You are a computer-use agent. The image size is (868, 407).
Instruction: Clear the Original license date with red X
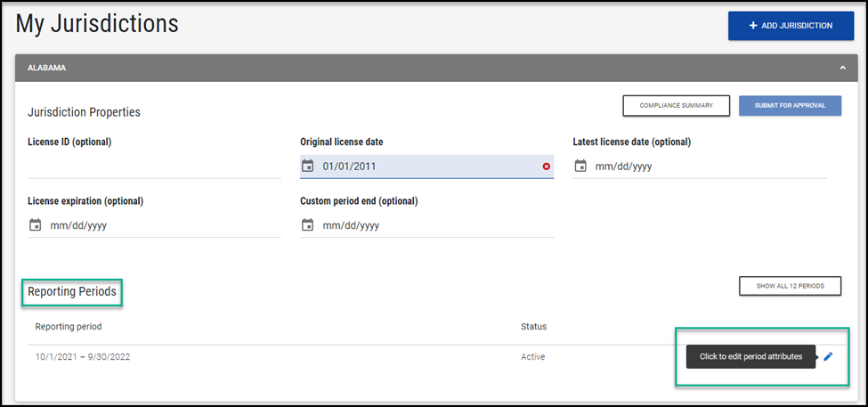(546, 167)
